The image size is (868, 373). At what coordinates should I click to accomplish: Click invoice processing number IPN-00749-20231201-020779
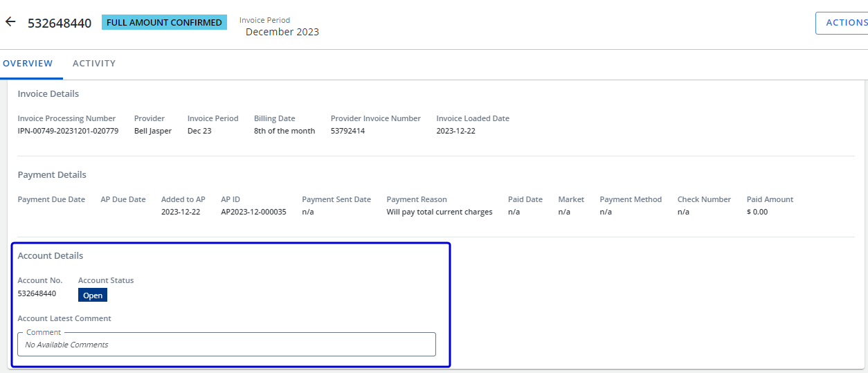68,131
